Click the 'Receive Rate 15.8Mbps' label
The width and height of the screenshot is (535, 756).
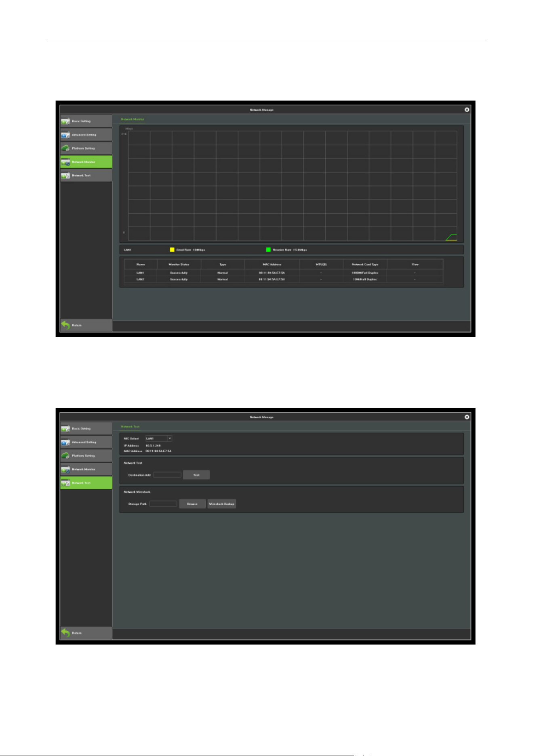290,250
